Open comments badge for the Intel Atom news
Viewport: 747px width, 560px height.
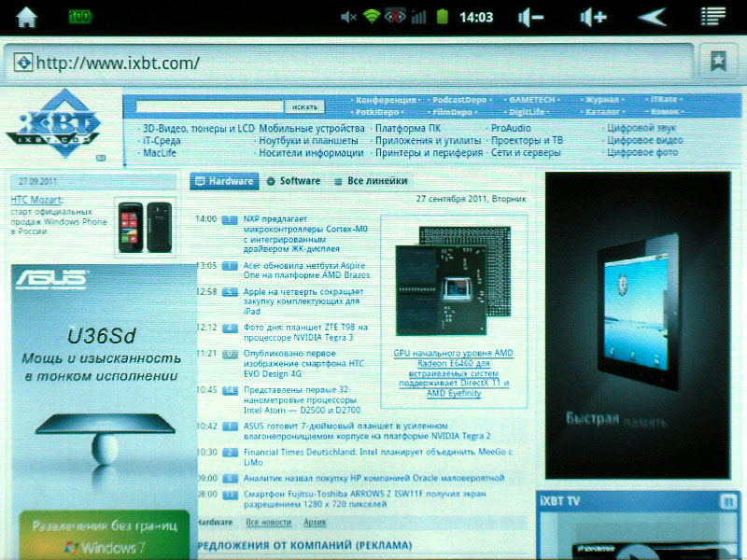(x=230, y=390)
